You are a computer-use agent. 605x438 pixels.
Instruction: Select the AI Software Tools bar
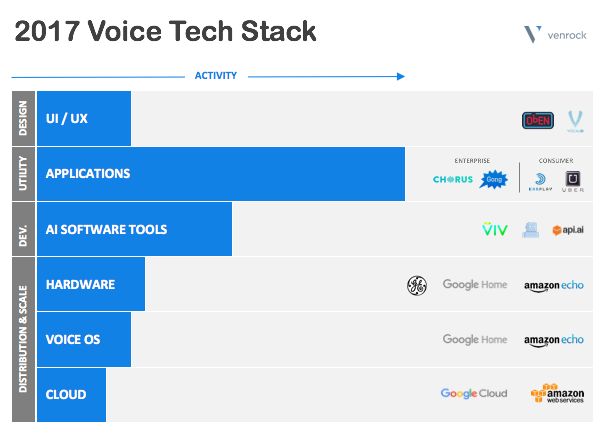[x=134, y=229]
